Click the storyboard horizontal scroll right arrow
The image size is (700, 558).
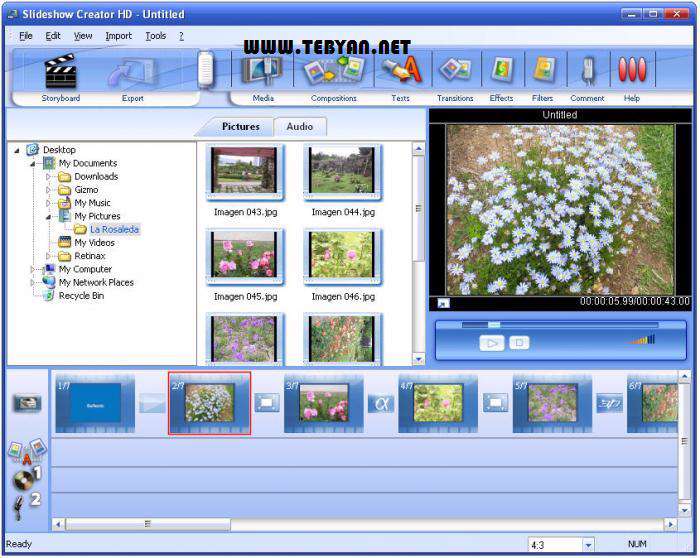tap(670, 525)
